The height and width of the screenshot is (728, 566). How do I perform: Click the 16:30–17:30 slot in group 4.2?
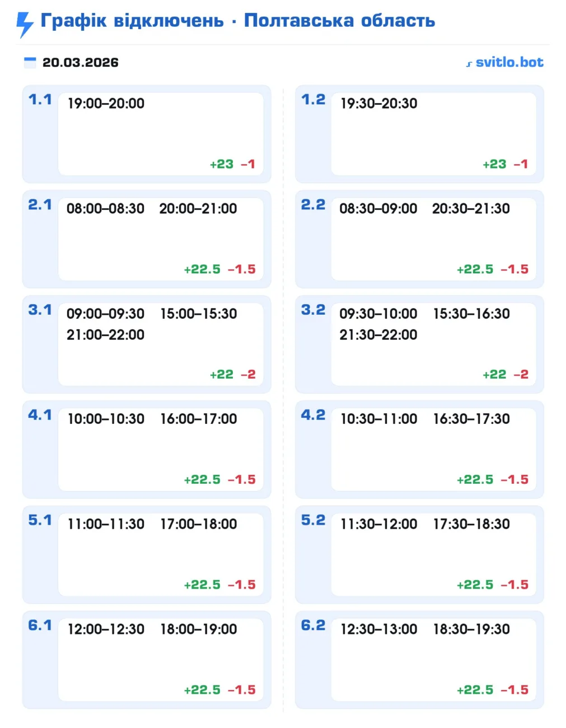(471, 418)
